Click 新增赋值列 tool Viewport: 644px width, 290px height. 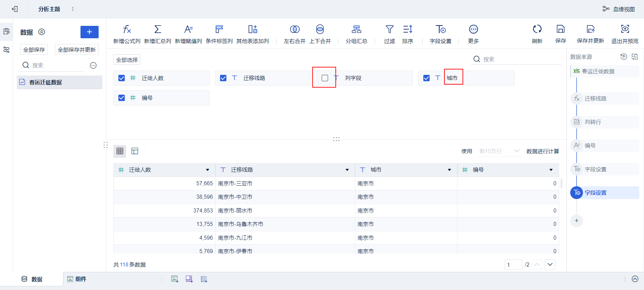189,34
